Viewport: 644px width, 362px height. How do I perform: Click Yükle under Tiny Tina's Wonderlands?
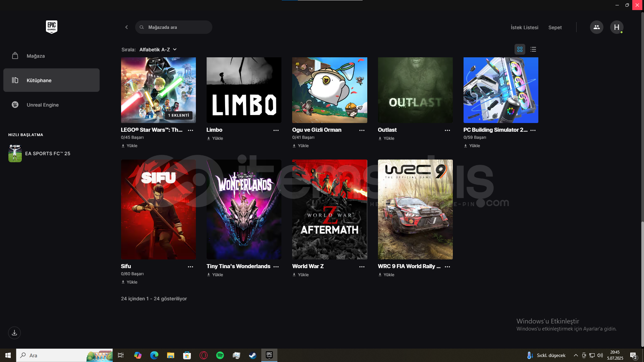tap(215, 275)
